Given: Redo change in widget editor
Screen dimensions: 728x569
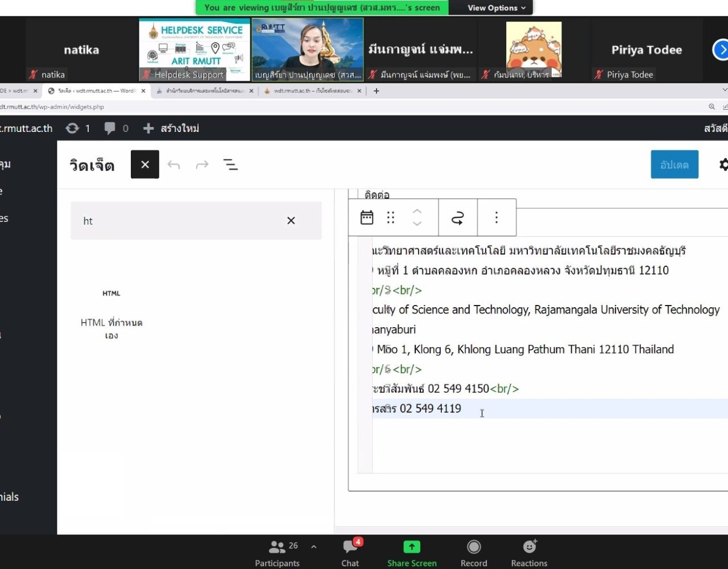Looking at the screenshot, I should [202, 165].
